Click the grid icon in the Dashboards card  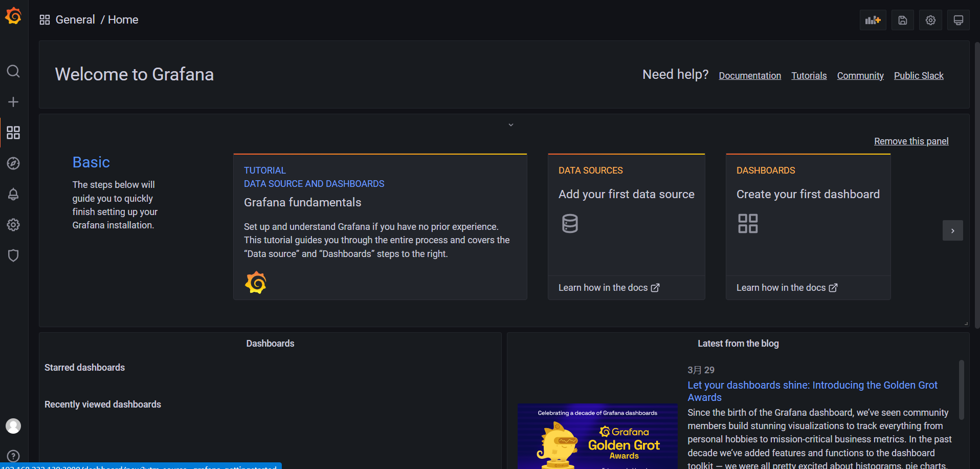pos(748,224)
